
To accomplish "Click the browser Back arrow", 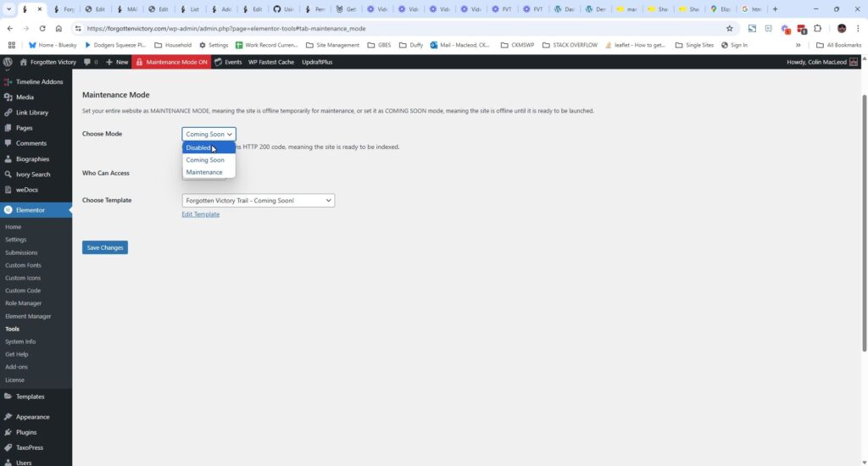I will coord(10,28).
